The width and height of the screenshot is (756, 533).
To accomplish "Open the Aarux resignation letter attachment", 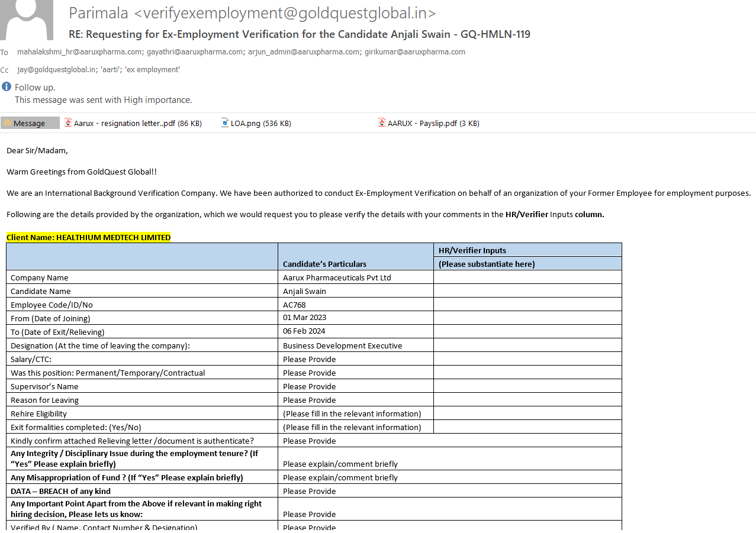I will pos(137,124).
